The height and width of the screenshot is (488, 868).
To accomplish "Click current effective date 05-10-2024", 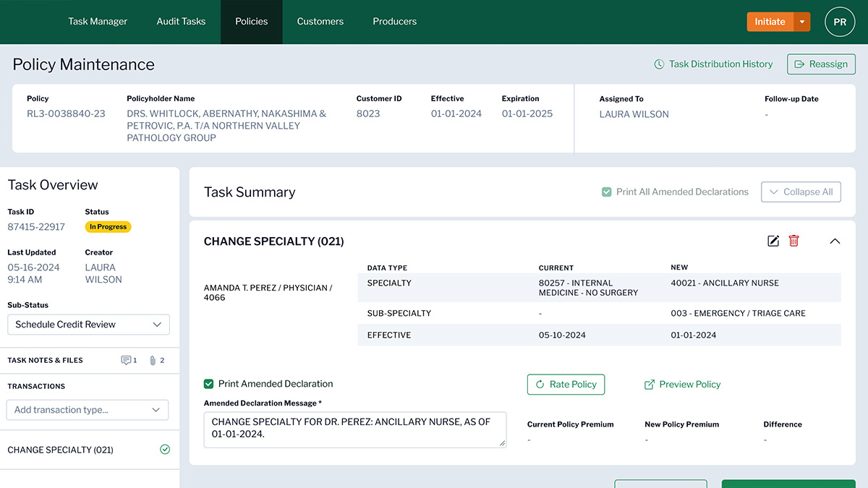I will (562, 335).
